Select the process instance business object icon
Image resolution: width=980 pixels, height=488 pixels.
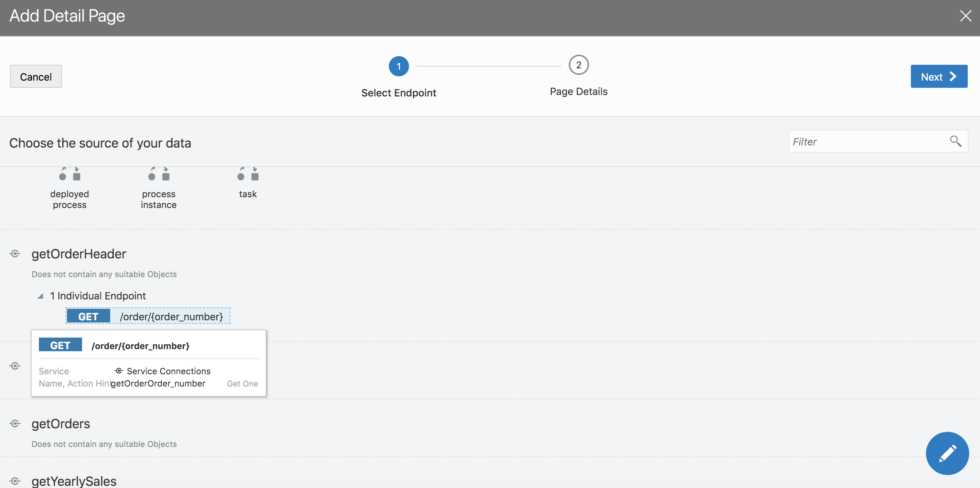(159, 173)
